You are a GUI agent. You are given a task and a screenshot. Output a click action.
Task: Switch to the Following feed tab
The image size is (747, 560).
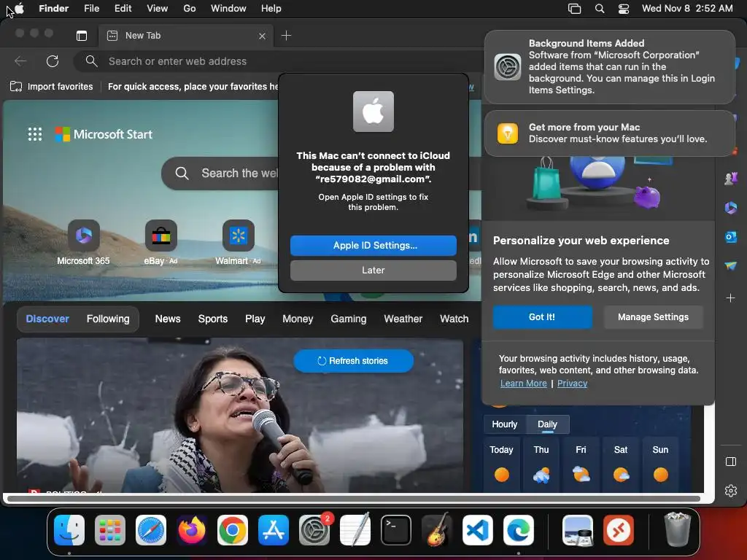coord(108,319)
